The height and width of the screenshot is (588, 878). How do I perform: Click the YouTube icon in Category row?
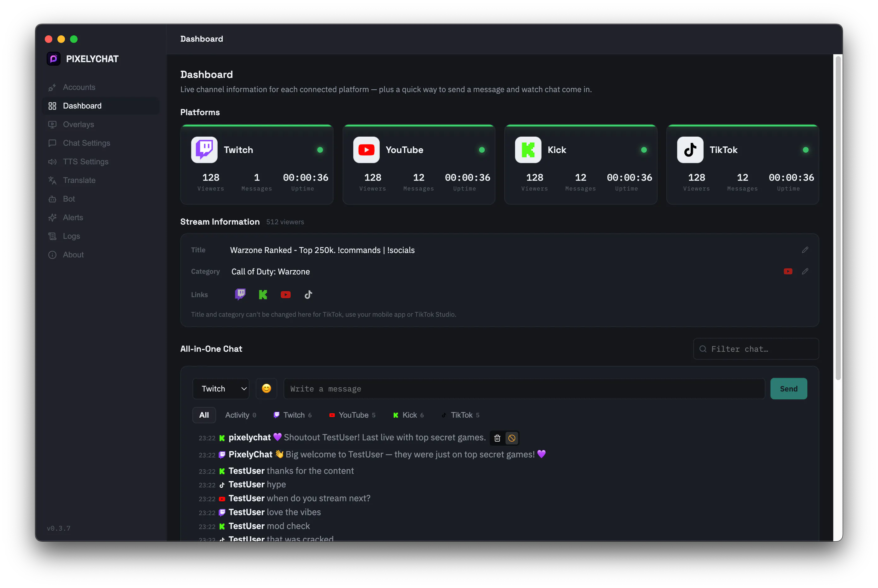tap(788, 272)
